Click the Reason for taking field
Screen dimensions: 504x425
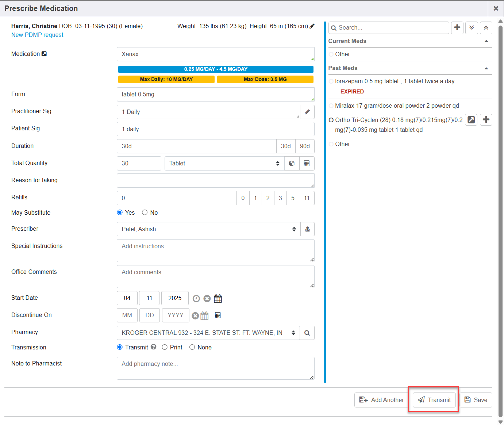click(215, 181)
